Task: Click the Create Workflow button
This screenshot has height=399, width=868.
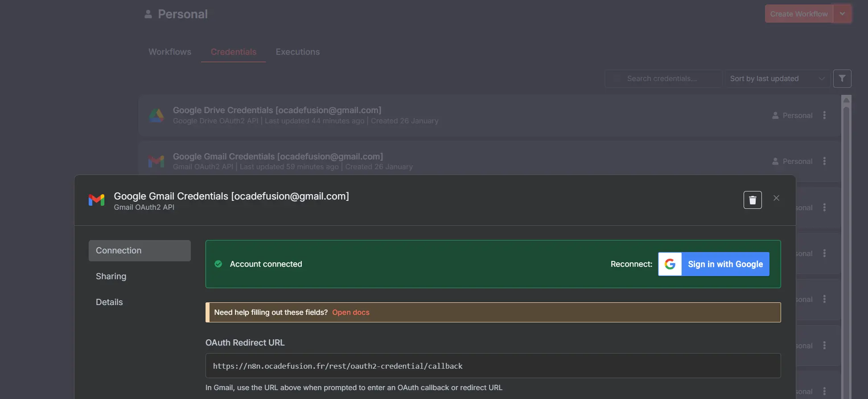Action: pos(799,14)
